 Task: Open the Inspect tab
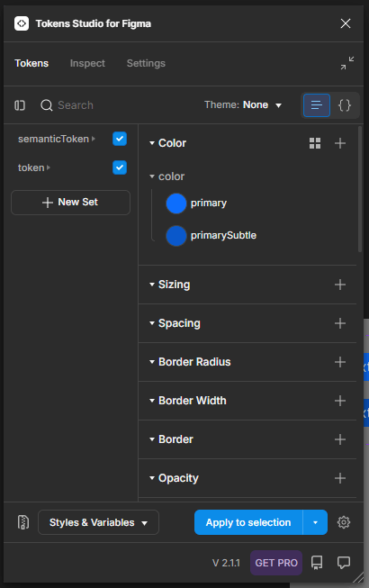pyautogui.click(x=87, y=63)
